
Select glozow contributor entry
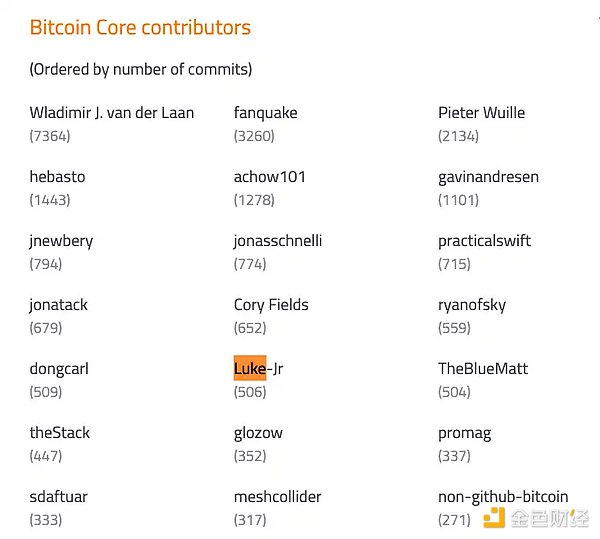[258, 433]
